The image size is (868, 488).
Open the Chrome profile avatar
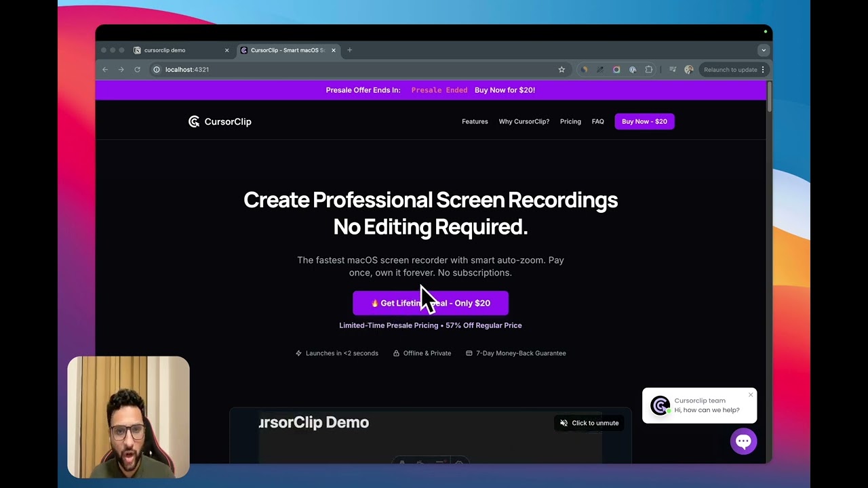pos(689,70)
